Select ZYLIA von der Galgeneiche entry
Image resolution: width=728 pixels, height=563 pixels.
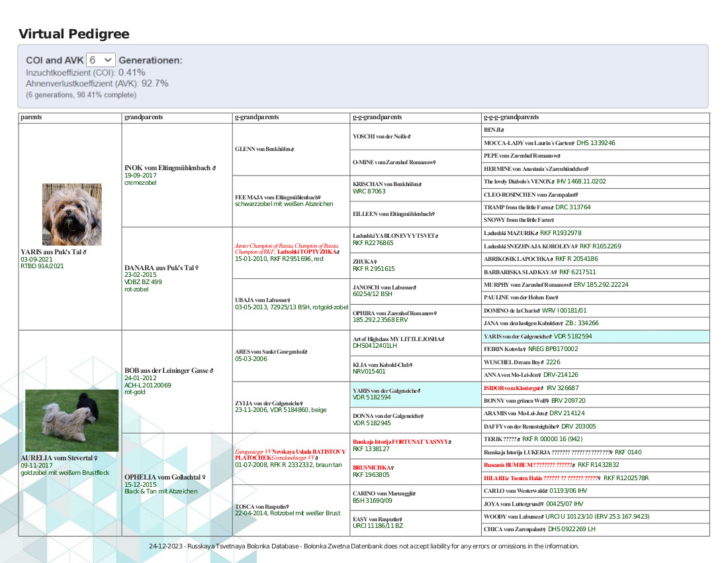[269, 403]
